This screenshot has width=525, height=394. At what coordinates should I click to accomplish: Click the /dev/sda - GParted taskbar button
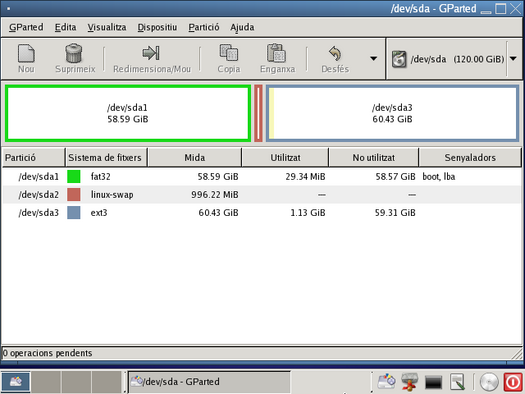point(210,382)
